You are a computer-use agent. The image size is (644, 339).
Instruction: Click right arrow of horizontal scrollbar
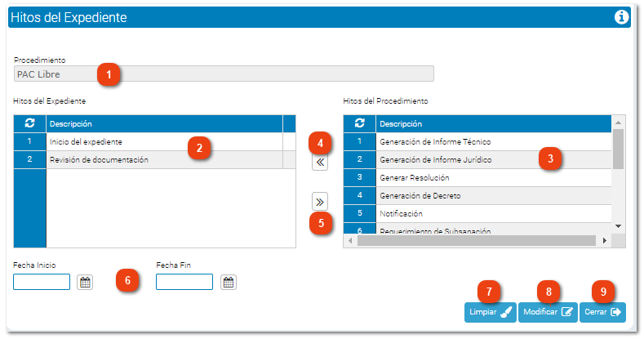(605, 241)
